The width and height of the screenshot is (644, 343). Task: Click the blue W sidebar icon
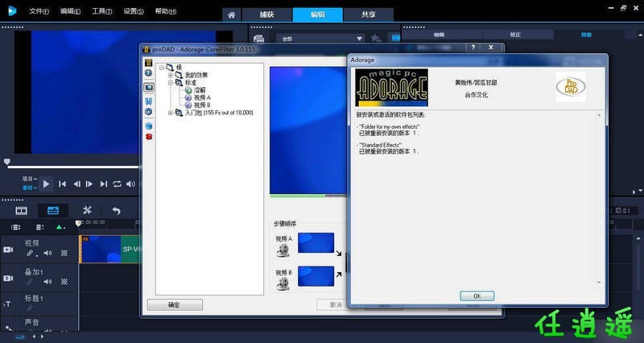click(x=149, y=101)
